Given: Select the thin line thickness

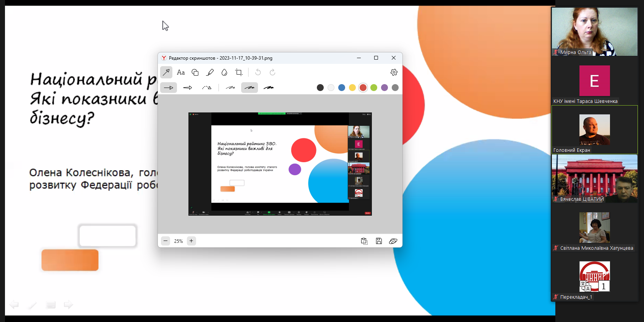Looking at the screenshot, I should [230, 88].
